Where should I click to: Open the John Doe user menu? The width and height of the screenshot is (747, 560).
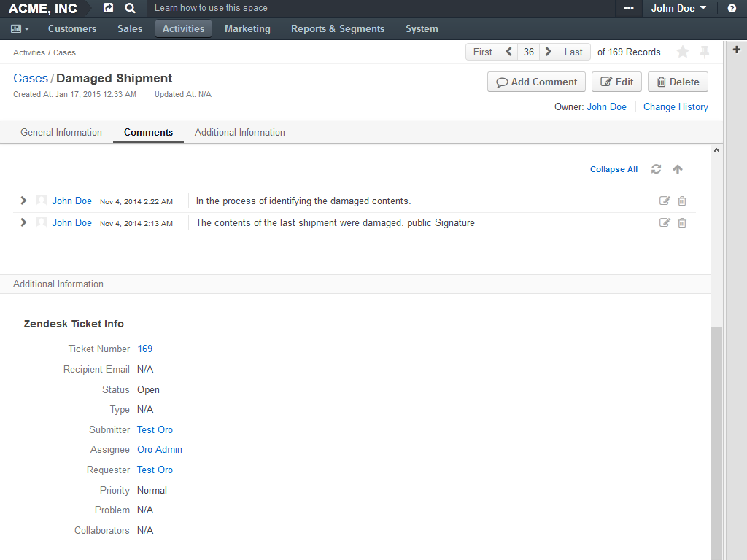[678, 8]
